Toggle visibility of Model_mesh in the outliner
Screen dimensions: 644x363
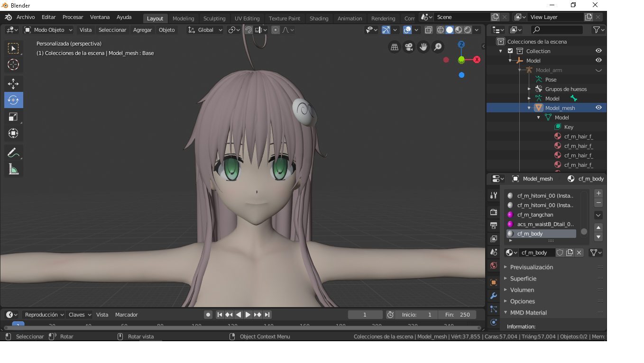(598, 108)
